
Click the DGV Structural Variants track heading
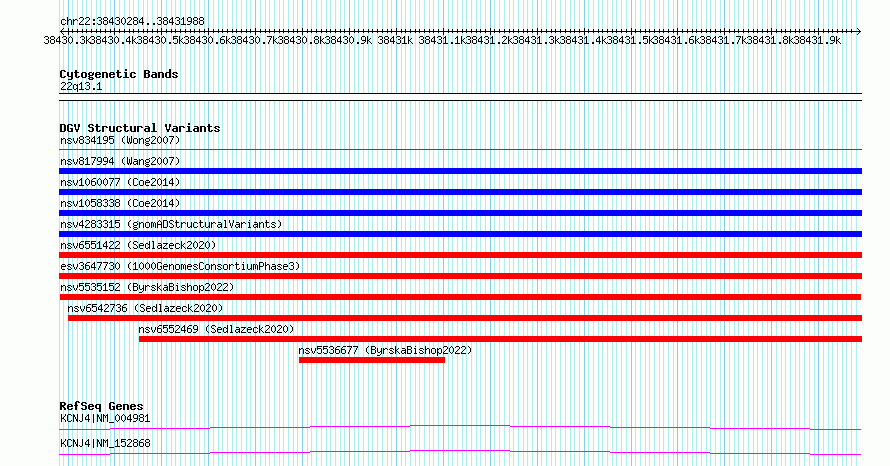tap(140, 128)
